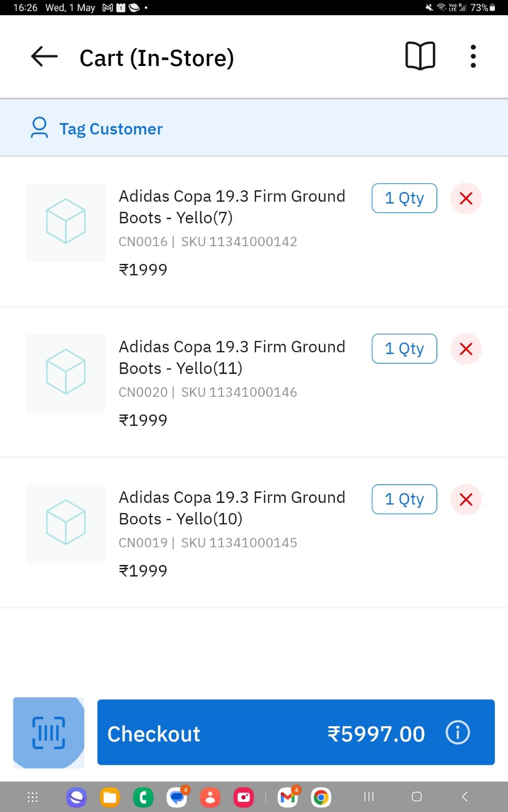Change the quantity for the Yello(7) boots
Viewport: 508px width, 812px height.
click(x=404, y=198)
